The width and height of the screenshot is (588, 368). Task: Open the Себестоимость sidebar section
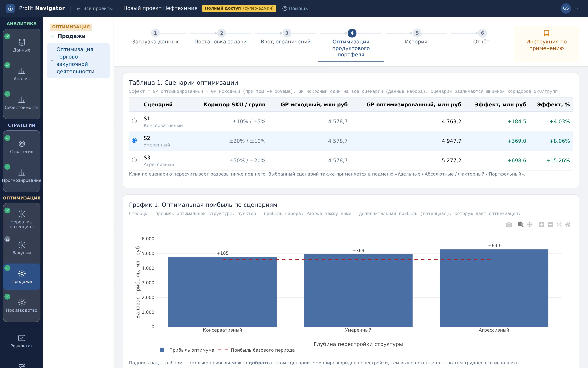[22, 103]
